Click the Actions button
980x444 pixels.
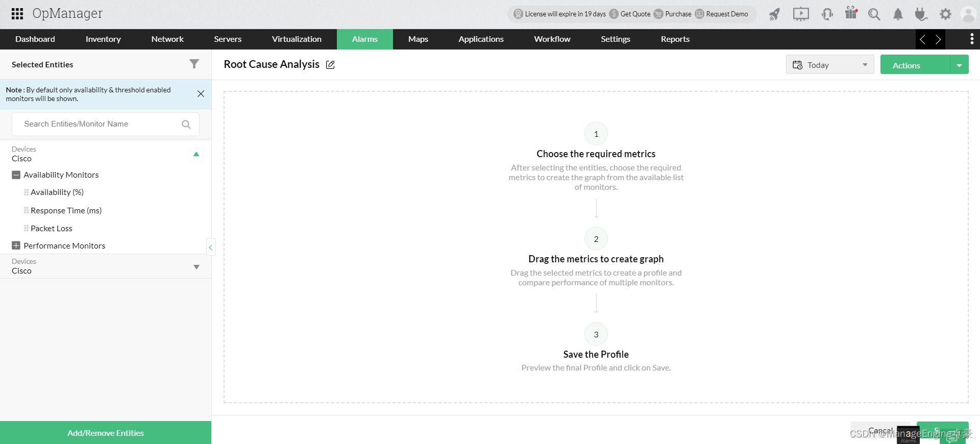coord(915,65)
